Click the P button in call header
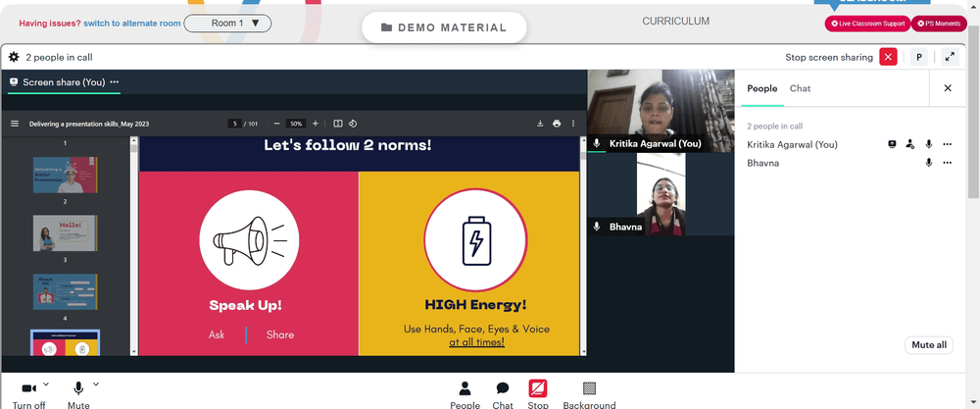The image size is (980, 409). (919, 57)
